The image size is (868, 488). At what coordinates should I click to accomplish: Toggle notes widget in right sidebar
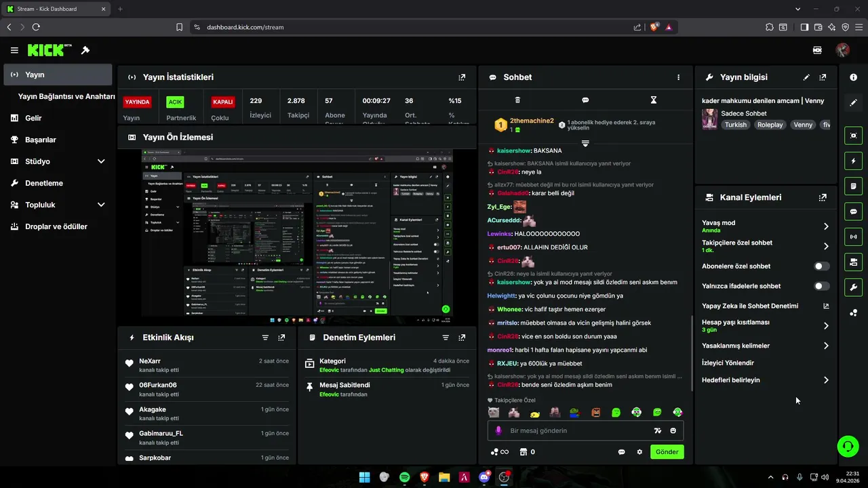coord(853,186)
